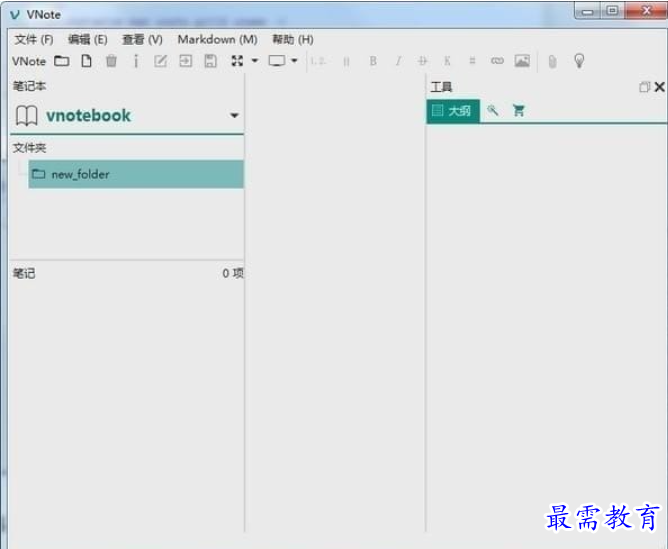The width and height of the screenshot is (668, 549).
Task: Click the notebook book icon
Action: [26, 116]
